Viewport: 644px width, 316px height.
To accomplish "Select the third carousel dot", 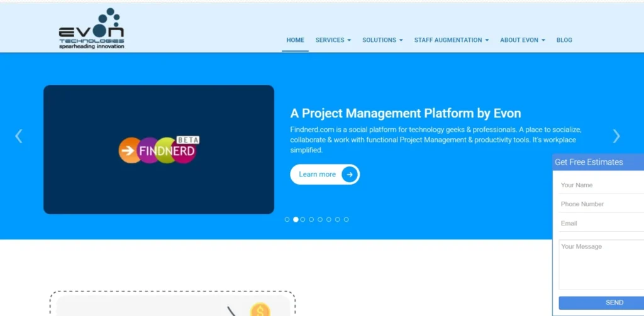I will 303,219.
